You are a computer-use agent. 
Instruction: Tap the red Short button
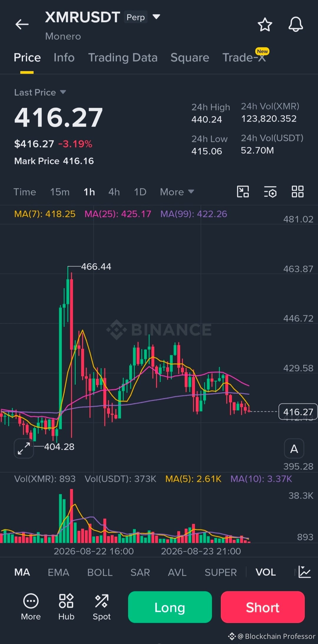[263, 607]
